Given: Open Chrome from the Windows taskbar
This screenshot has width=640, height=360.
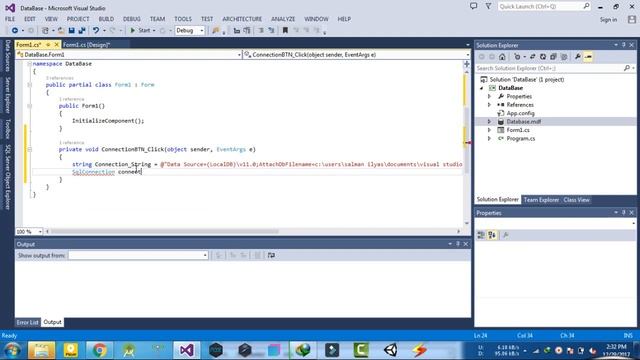Looking at the screenshot, I should pyautogui.click(x=100, y=350).
